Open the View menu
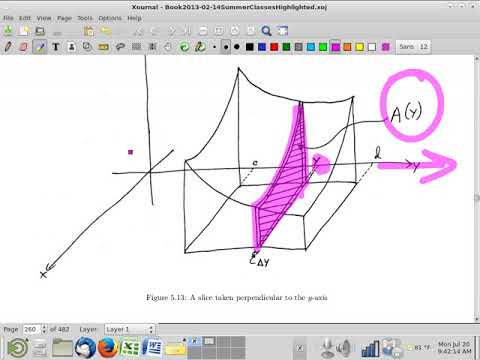This screenshot has height=360, width=480. [x=44, y=18]
